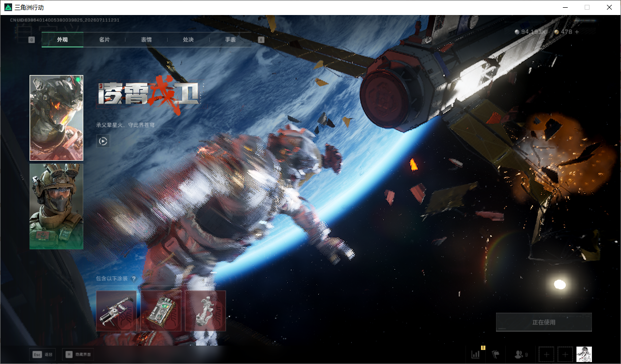
Task: Click the 正在使用 button
Action: point(544,322)
